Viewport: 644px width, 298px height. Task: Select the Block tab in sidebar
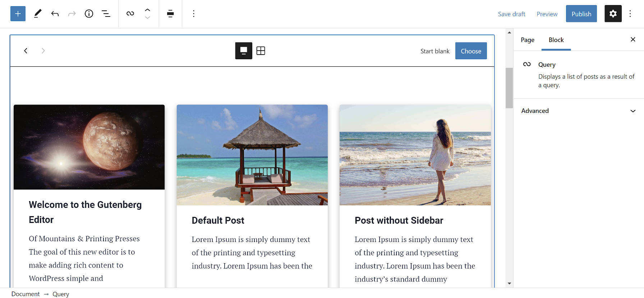556,40
